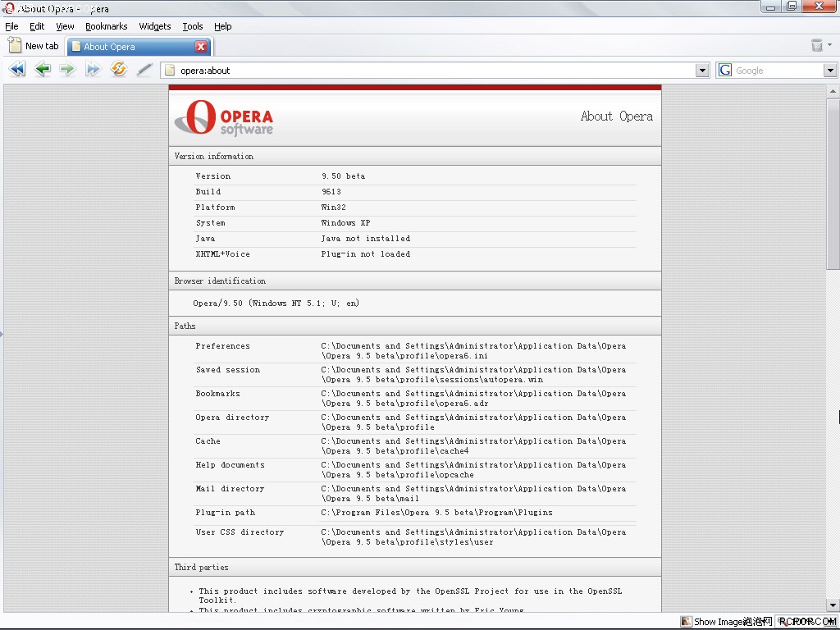Viewport: 840px width, 630px height.
Task: Click the OpenSSL Project third-party notice
Action: pos(410,596)
